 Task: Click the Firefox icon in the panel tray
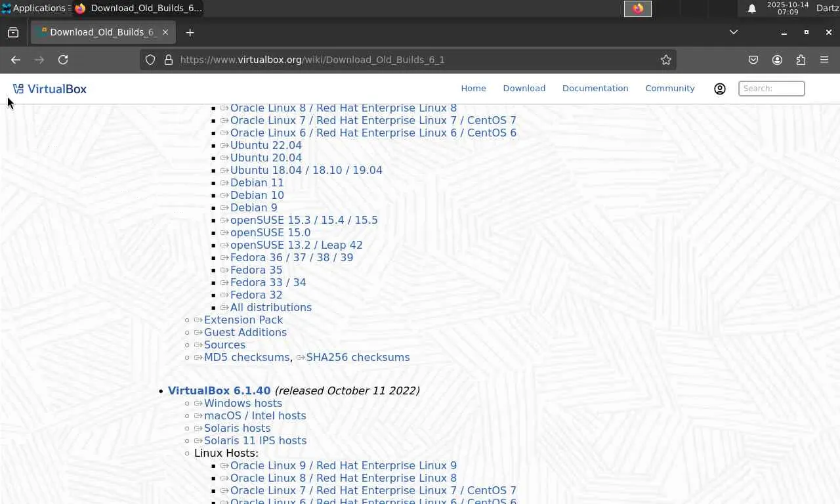[x=637, y=9]
